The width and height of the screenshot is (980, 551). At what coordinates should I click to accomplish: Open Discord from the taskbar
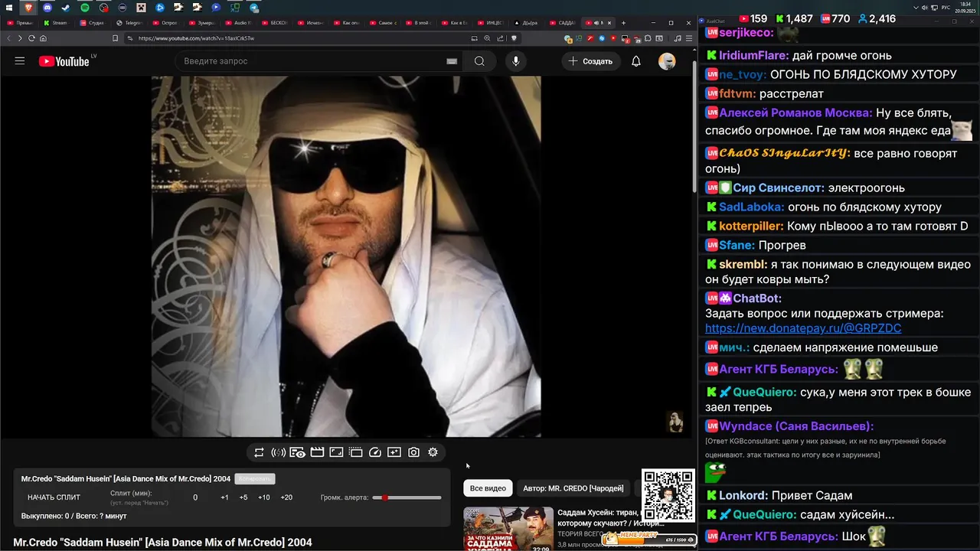[47, 8]
